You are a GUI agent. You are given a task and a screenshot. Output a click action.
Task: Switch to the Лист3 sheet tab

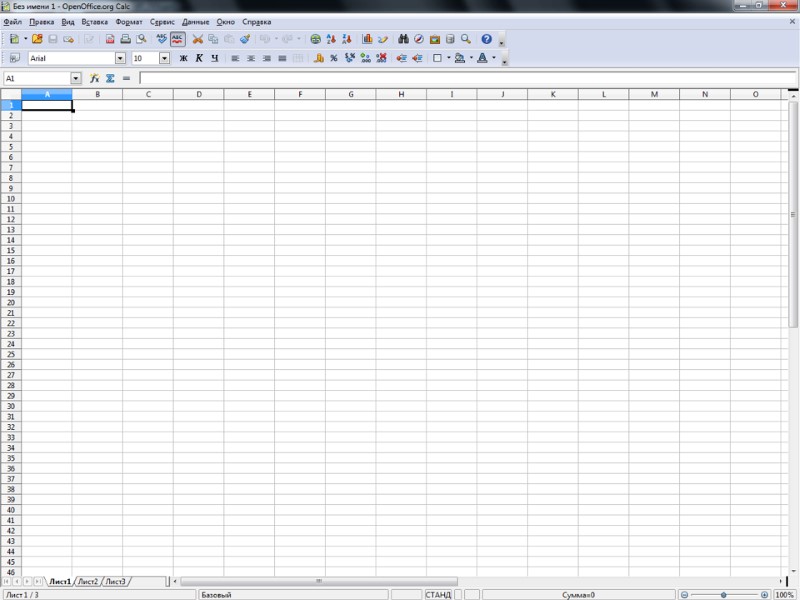(x=115, y=581)
